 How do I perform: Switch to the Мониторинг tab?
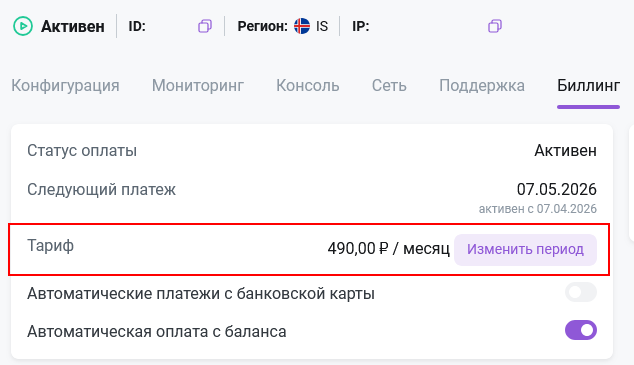click(198, 86)
